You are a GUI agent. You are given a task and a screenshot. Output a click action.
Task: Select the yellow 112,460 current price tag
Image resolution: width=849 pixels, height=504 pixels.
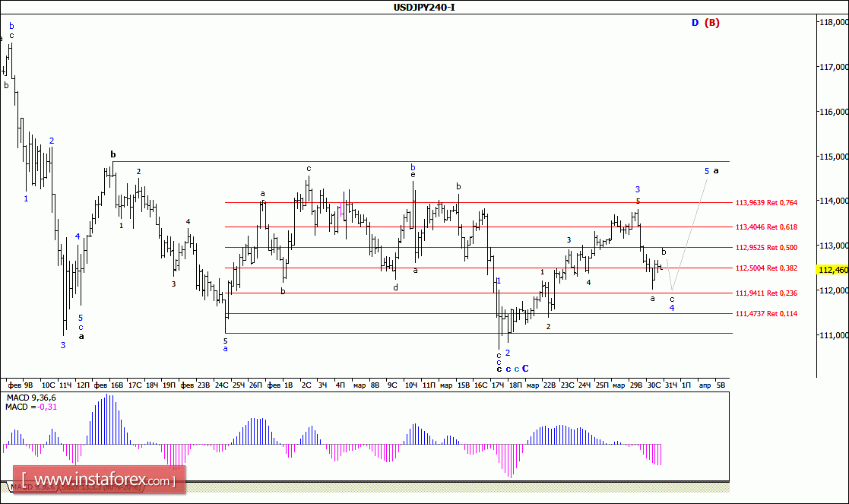(x=833, y=270)
